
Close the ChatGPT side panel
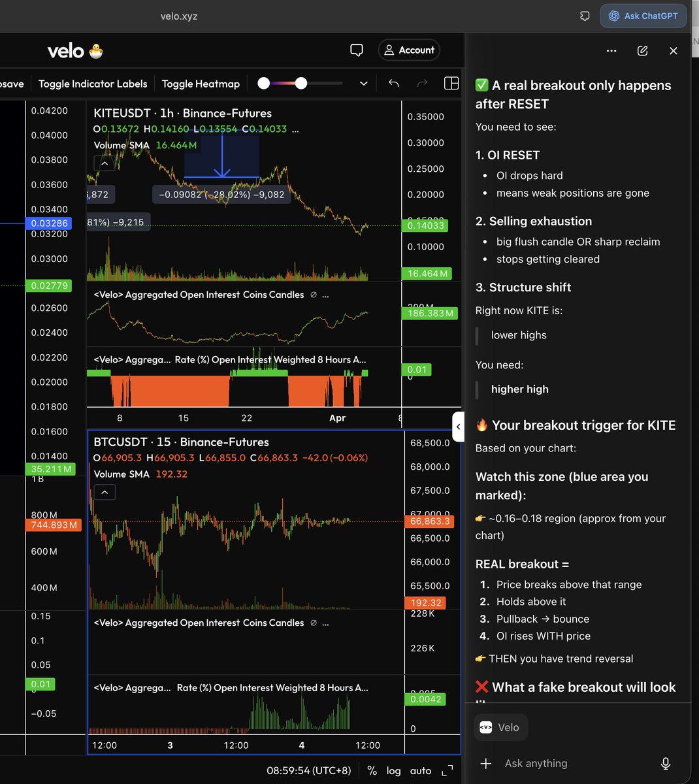674,50
